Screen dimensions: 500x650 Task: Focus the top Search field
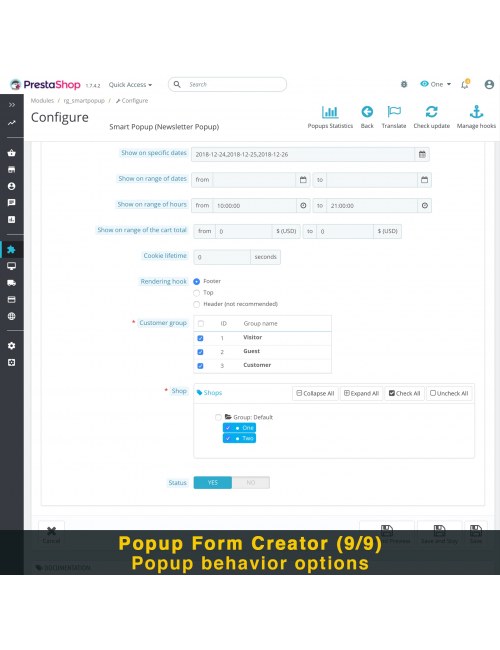(228, 84)
